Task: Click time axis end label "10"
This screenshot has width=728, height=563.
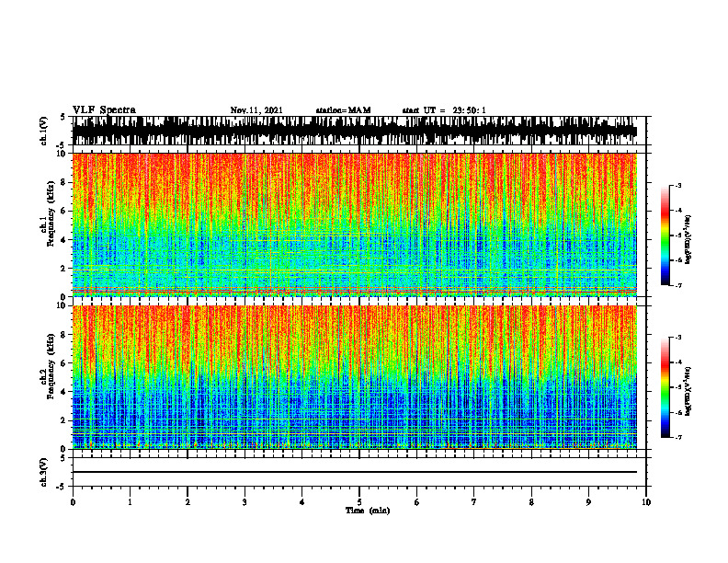Action: [646, 502]
